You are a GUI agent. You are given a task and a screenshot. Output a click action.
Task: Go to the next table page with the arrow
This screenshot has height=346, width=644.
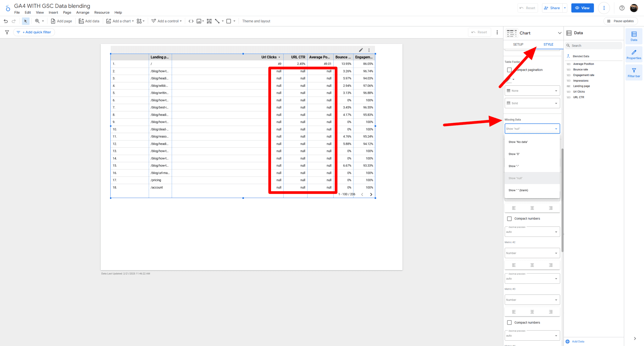371,194
